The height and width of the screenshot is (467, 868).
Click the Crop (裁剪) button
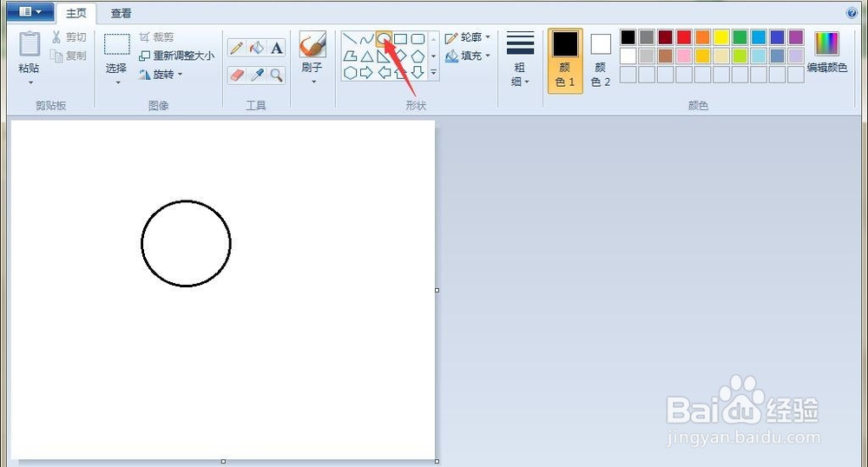(156, 37)
